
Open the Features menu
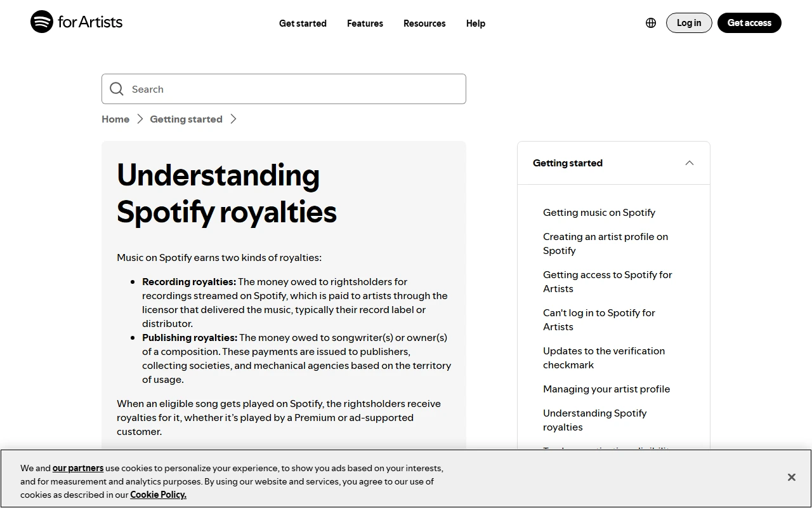365,23
